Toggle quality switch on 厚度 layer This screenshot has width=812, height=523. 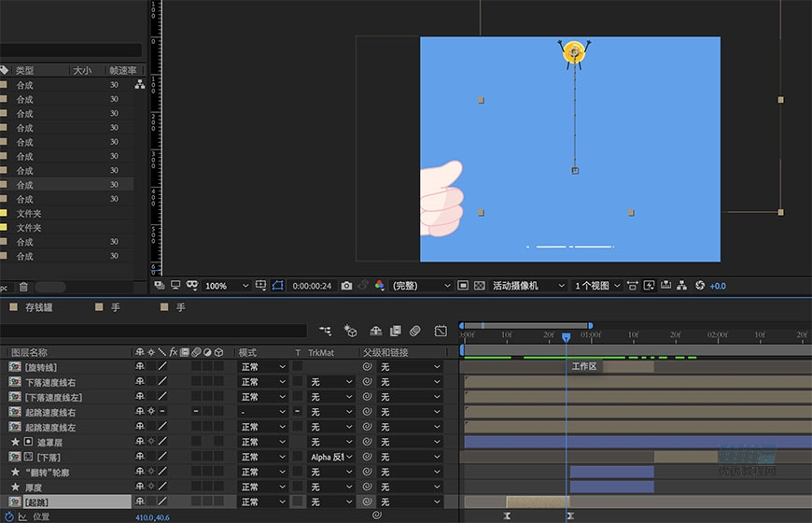tap(162, 487)
